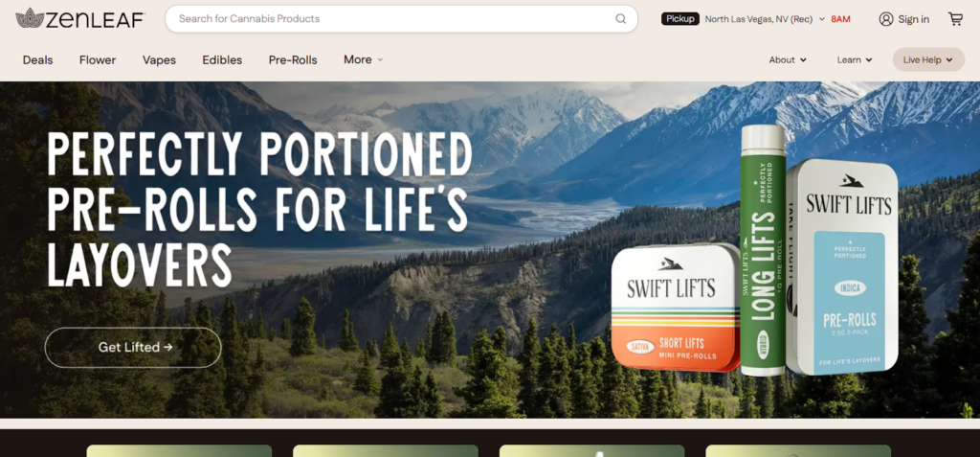This screenshot has height=457, width=980.
Task: Click the Zen Leaf logo
Action: tap(80, 19)
